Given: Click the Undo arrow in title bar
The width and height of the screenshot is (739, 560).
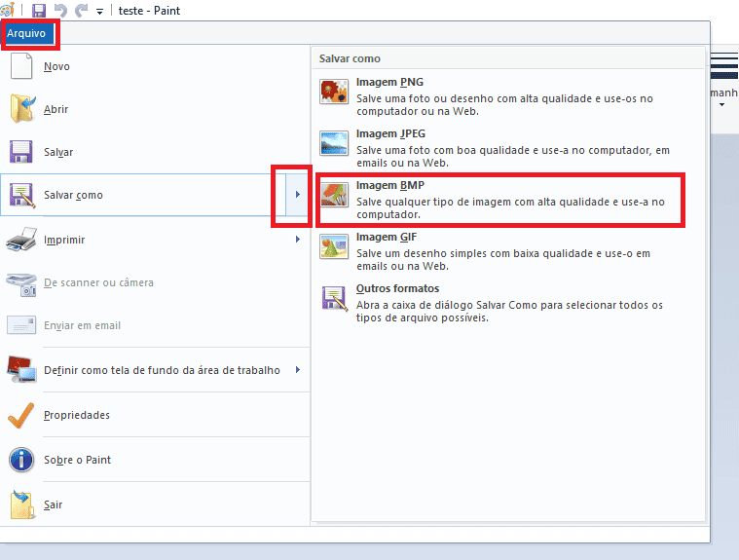Looking at the screenshot, I should (60, 11).
